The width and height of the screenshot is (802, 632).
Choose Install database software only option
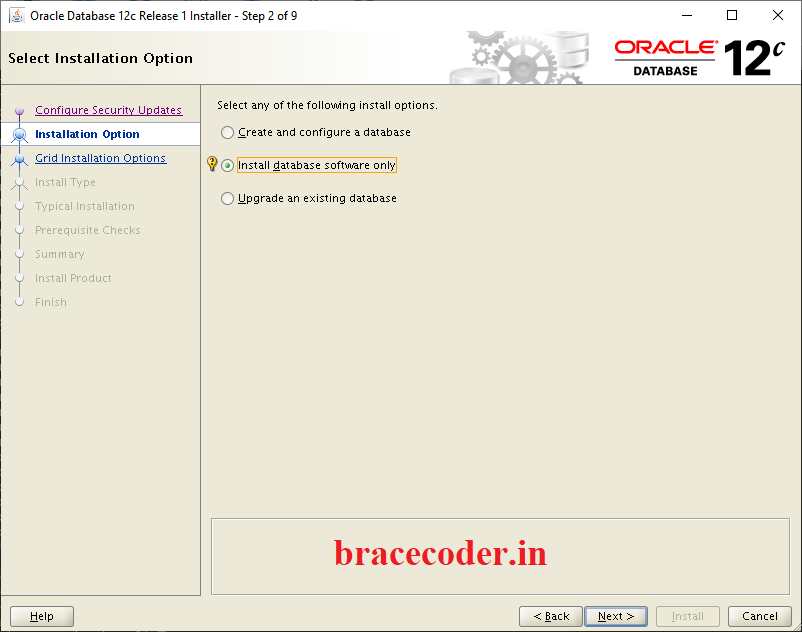click(x=228, y=165)
